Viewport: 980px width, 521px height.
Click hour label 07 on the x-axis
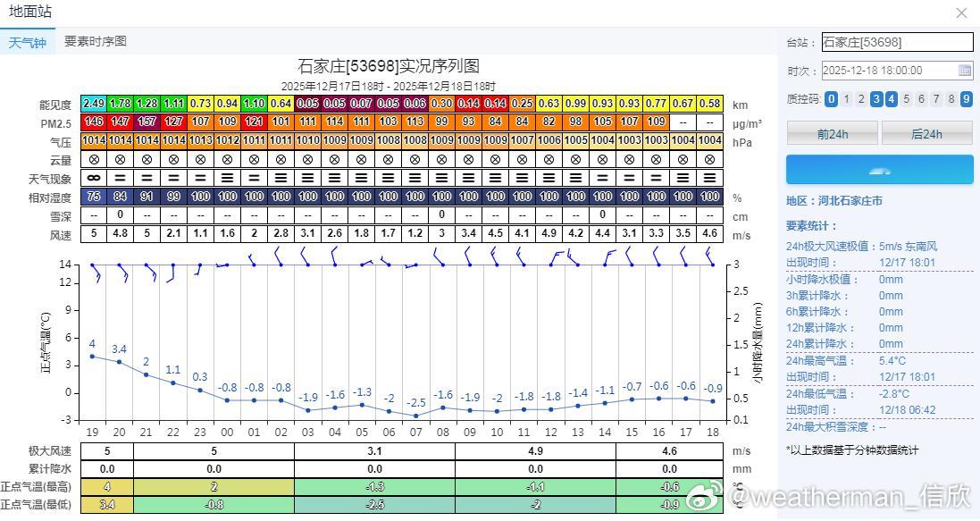tap(415, 433)
